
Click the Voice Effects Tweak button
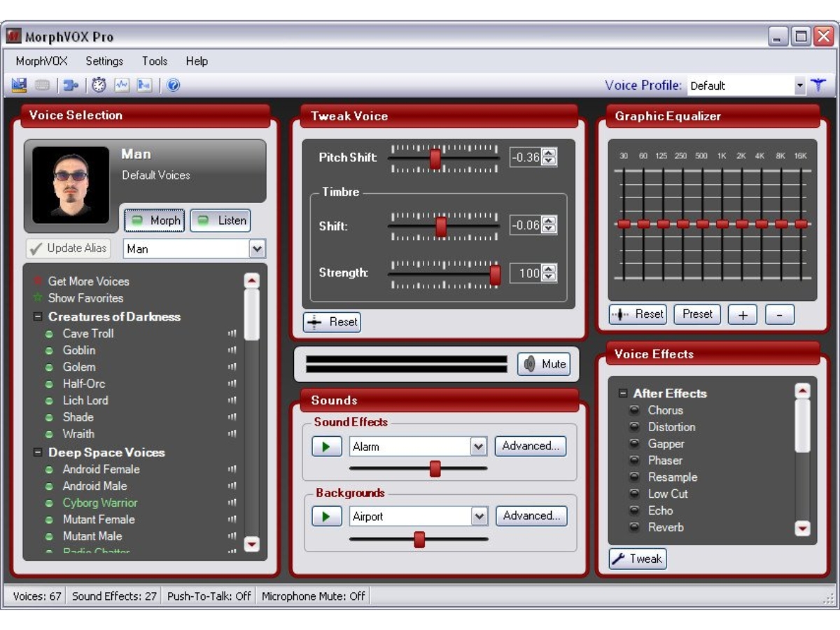(x=638, y=559)
